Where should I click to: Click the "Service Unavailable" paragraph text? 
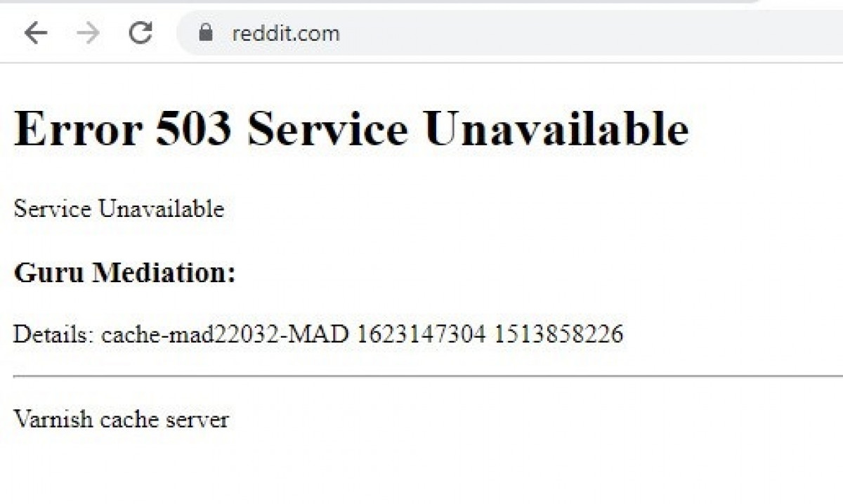tap(119, 208)
